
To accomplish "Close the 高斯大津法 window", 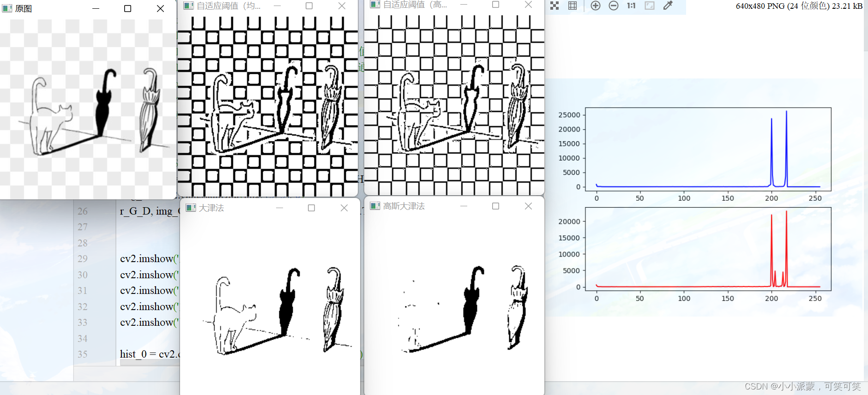I will (x=528, y=206).
